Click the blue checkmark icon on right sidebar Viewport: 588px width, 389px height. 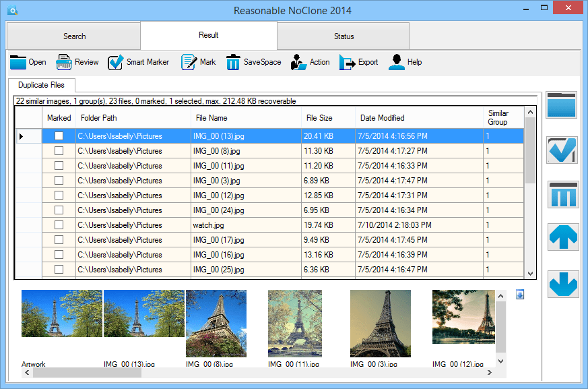[561, 150]
